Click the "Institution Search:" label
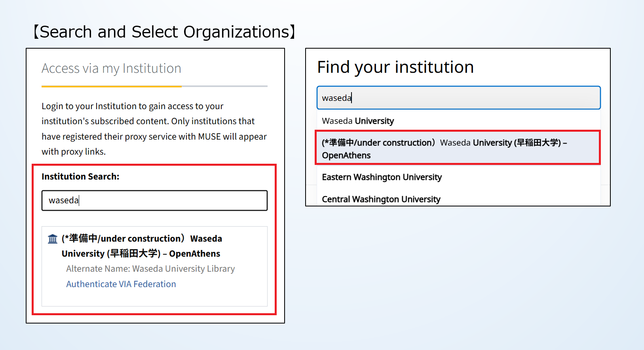This screenshot has height=350, width=644. coord(80,176)
